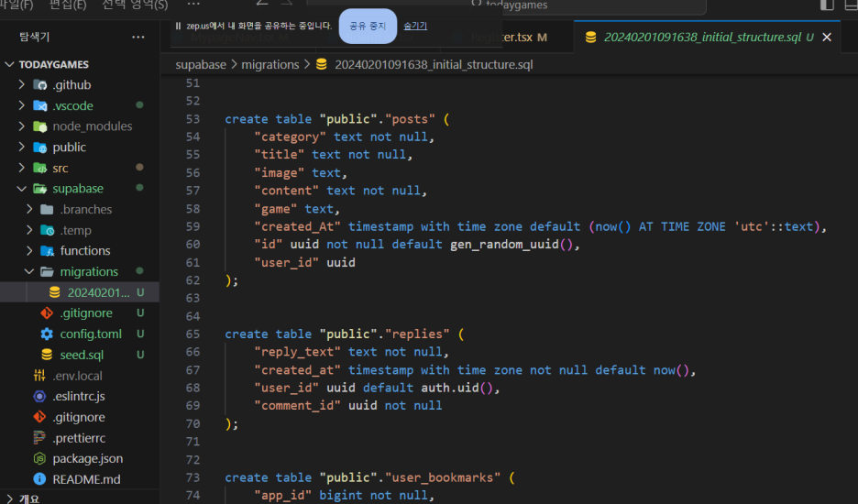
Task: Open the .github folder icon
Action: tap(40, 85)
